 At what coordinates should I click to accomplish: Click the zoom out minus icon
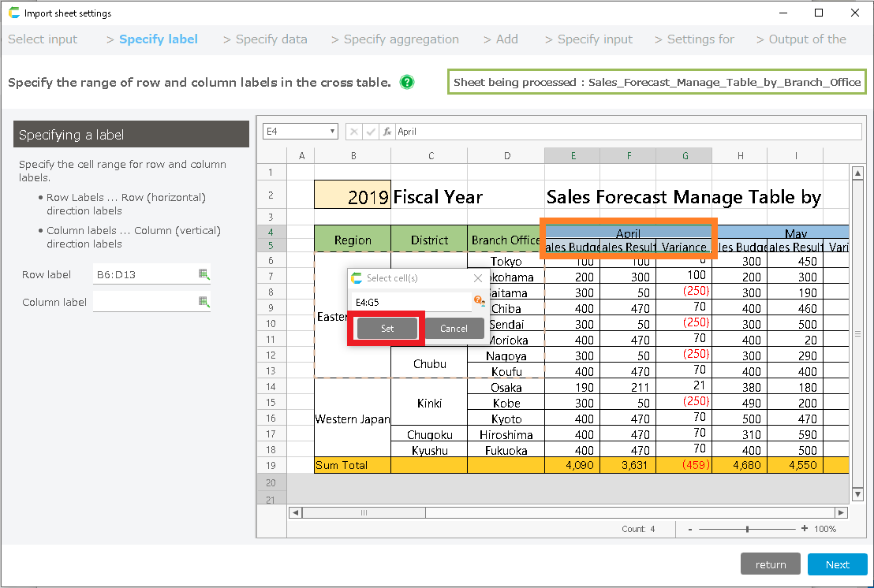click(689, 529)
